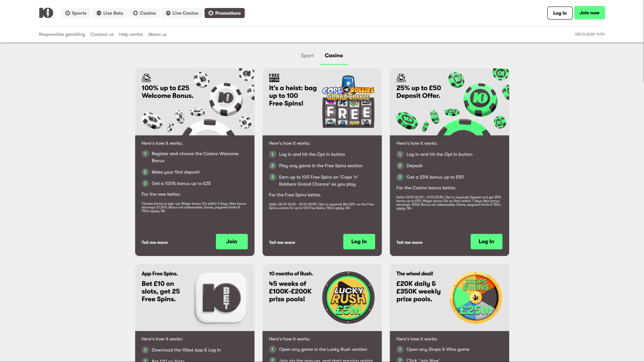Click the Drops & Wins £25M wheel
This screenshot has height=362, width=644.
476,298
